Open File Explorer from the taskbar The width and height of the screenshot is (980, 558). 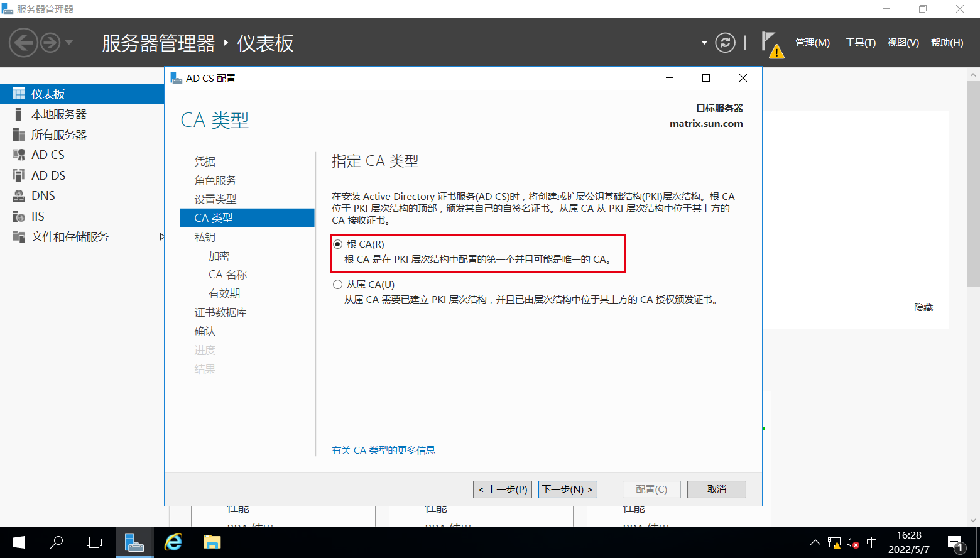pyautogui.click(x=212, y=542)
